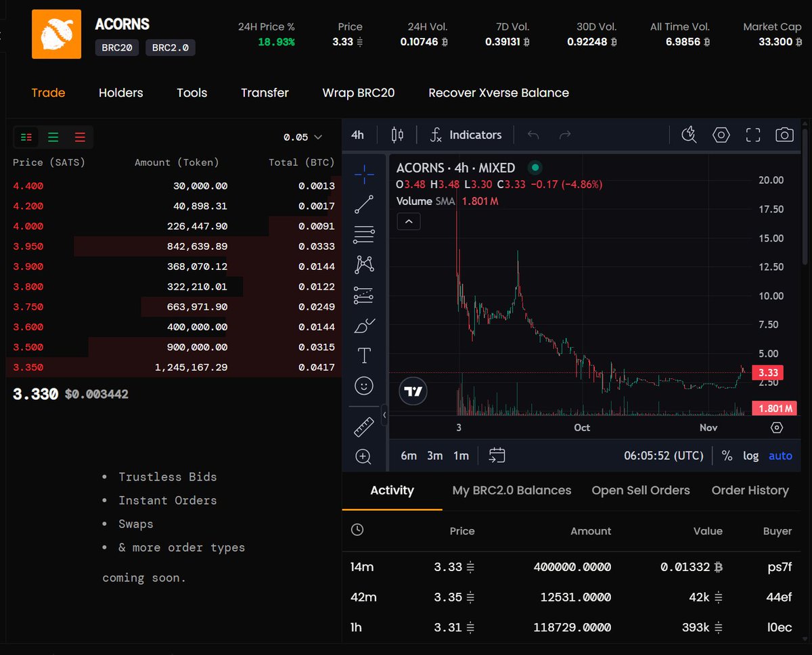Viewport: 812px width, 655px height.
Task: Show only sell orders view
Action: (80, 137)
